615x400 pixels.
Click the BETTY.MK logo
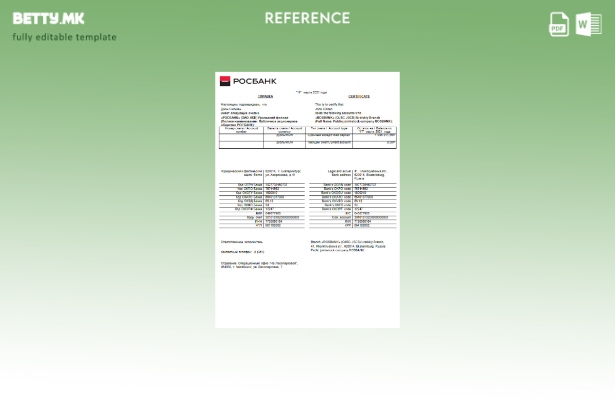(49, 18)
